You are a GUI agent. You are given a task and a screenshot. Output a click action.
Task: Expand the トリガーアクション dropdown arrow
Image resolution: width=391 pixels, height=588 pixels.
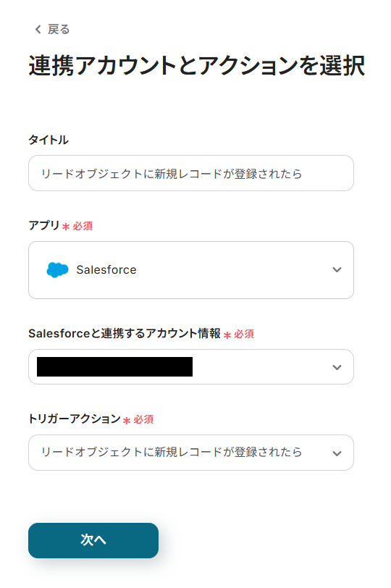[x=337, y=453]
